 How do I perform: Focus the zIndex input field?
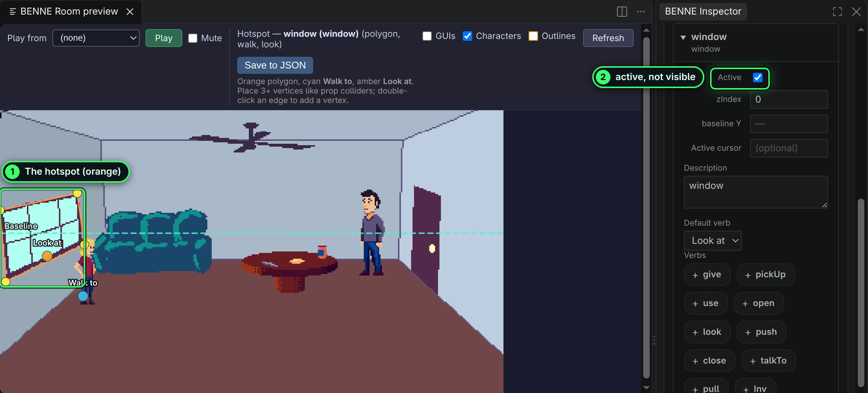(789, 99)
